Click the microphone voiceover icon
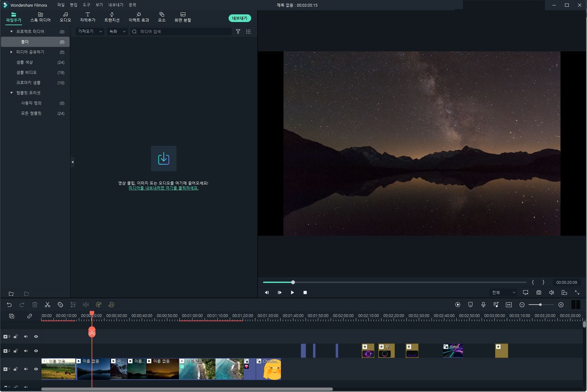587x392 pixels. 483,305
